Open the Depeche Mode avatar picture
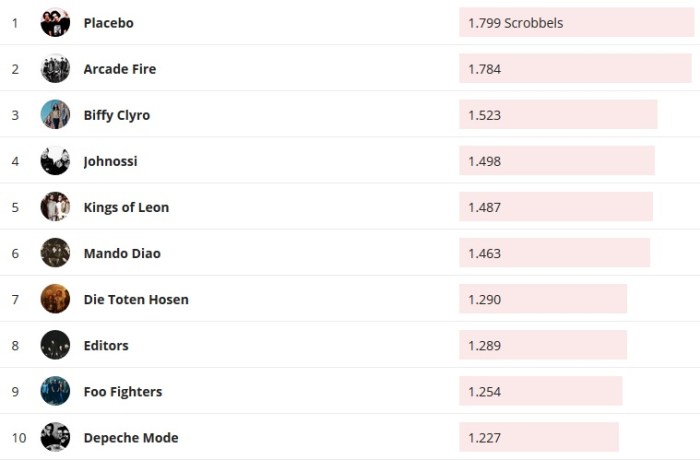 click(x=55, y=436)
